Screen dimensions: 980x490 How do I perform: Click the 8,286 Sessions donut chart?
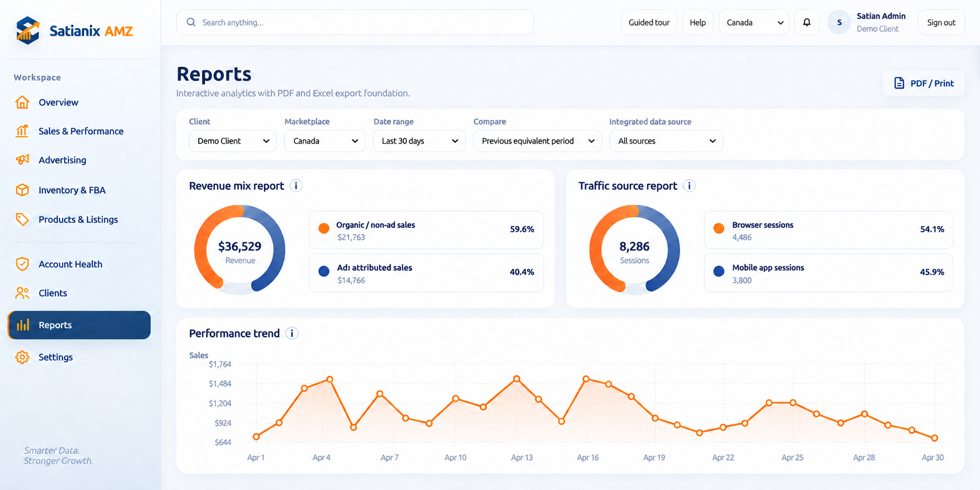pyautogui.click(x=635, y=250)
